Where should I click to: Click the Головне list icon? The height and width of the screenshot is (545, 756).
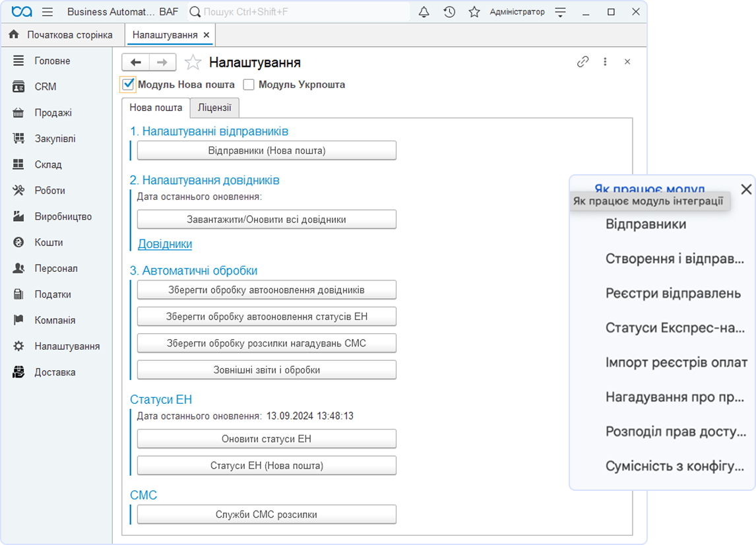(18, 61)
